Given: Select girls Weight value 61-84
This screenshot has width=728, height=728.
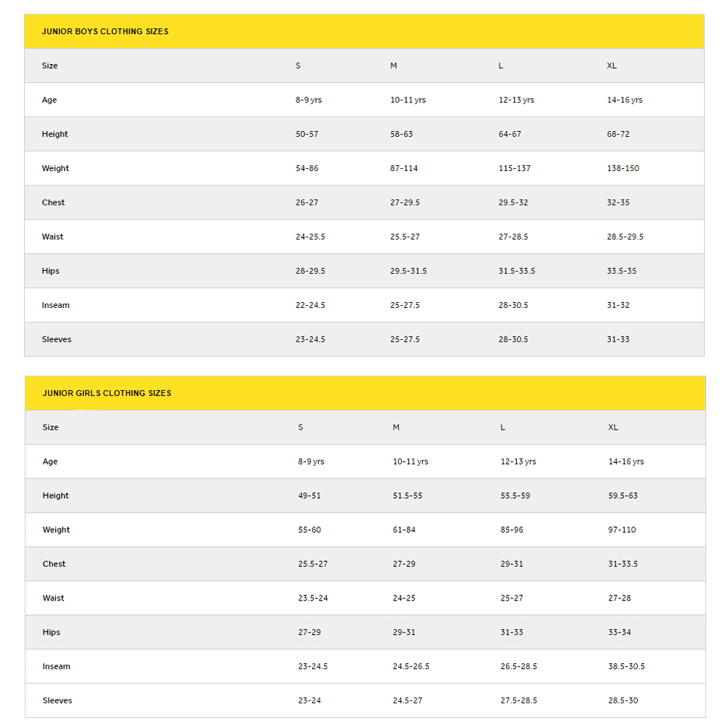Looking at the screenshot, I should tap(404, 530).
